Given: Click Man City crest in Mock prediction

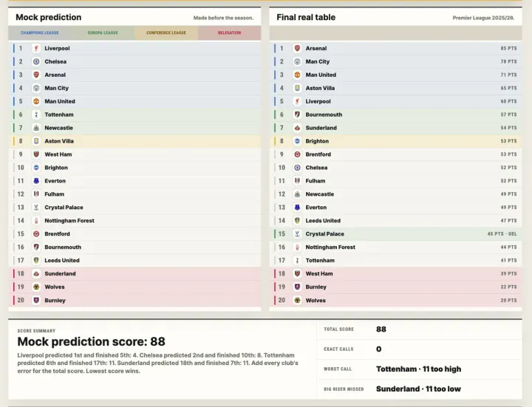Looking at the screenshot, I should click(36, 88).
